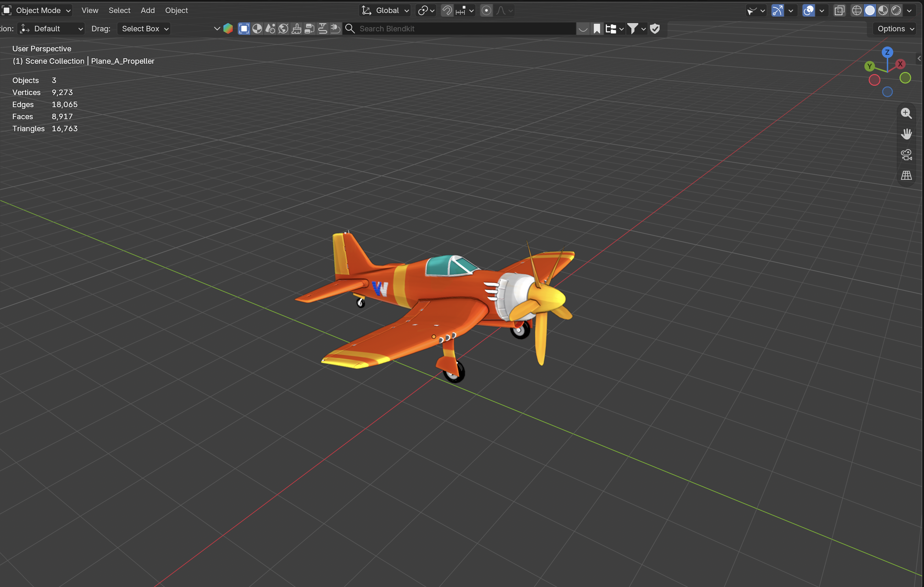Image resolution: width=924 pixels, height=587 pixels.
Task: Select the BlendKit Brushes asset type icon
Action: pos(296,28)
